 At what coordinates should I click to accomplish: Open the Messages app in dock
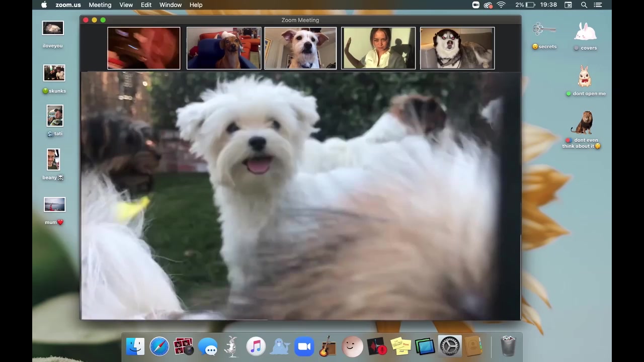point(208,347)
